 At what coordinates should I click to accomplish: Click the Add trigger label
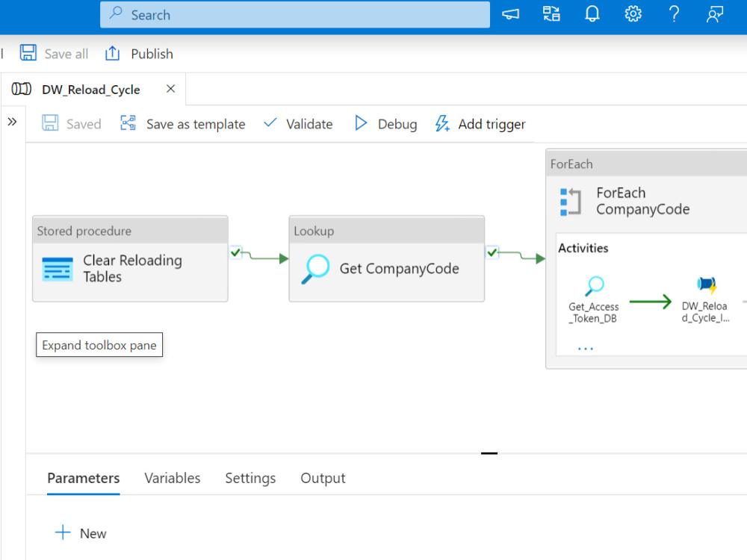(492, 124)
